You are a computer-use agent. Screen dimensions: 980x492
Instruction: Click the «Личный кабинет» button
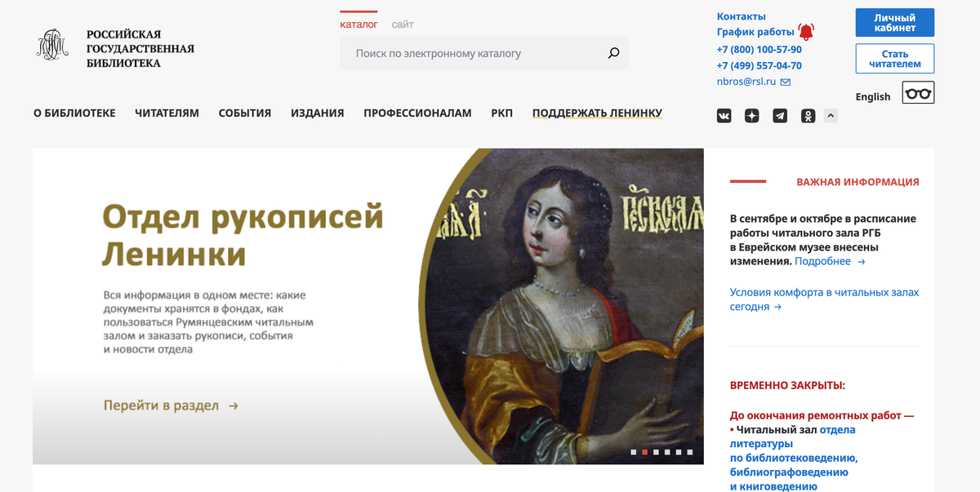coord(895,23)
